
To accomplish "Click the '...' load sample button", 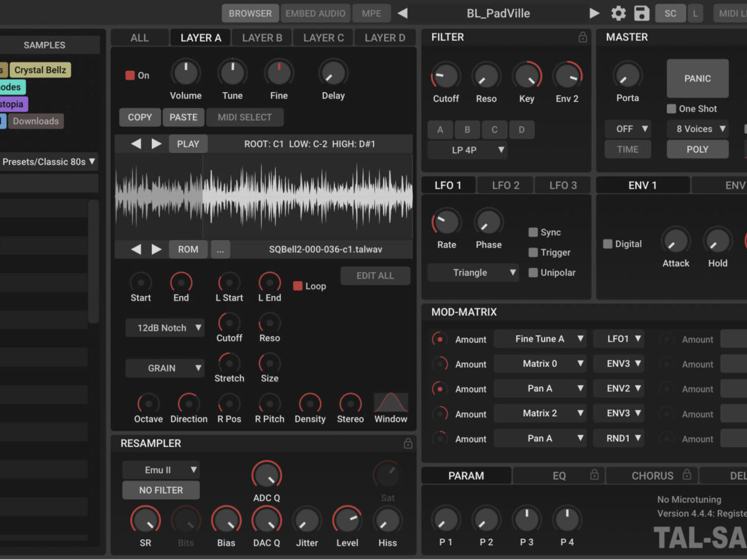I will pos(220,249).
